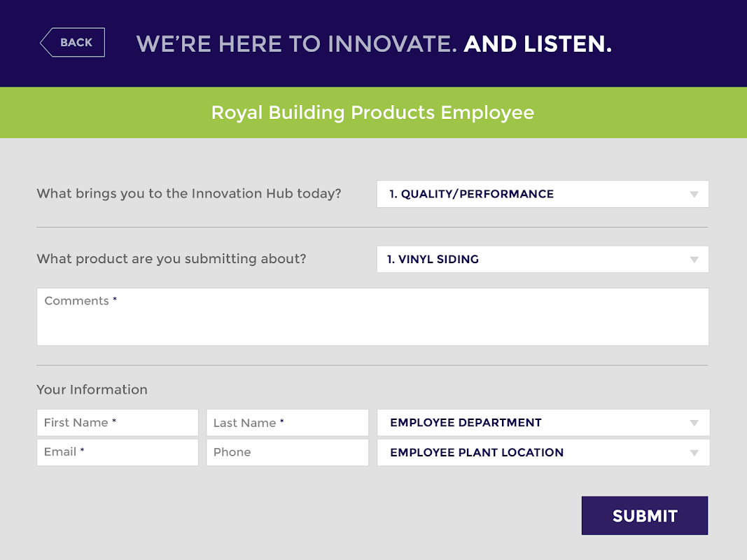Viewport: 747px width, 560px height.
Task: Click the down arrow in Employee Plant Location
Action: point(694,453)
